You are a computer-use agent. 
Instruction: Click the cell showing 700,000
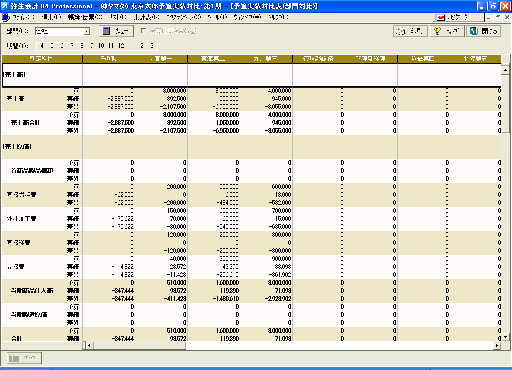pos(281,211)
